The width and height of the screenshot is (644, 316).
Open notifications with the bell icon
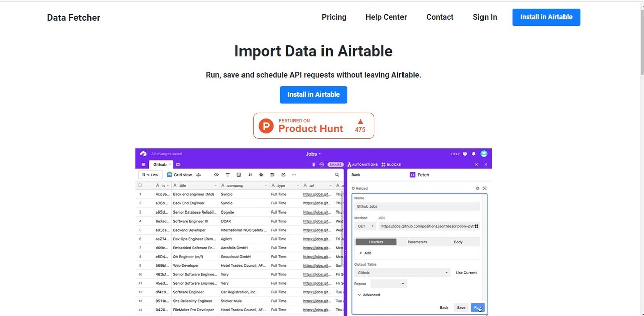click(x=474, y=154)
